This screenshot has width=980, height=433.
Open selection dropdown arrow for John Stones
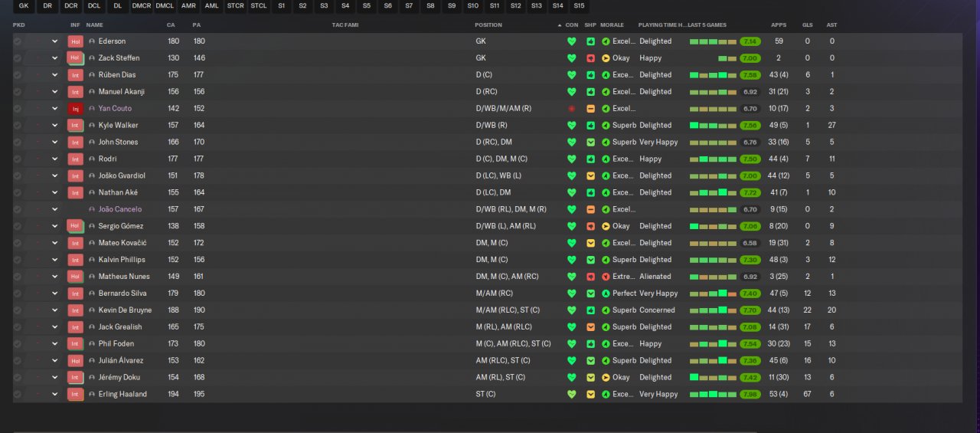click(x=55, y=143)
